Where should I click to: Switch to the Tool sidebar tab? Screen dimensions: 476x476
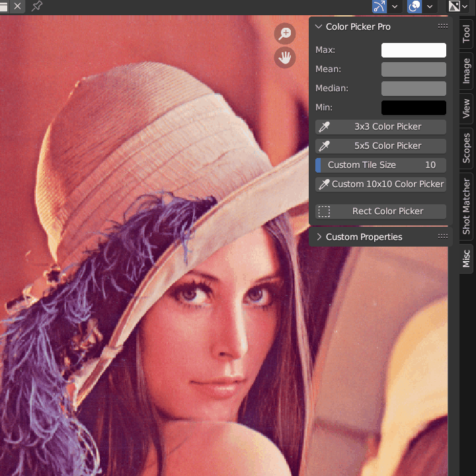coord(466,34)
